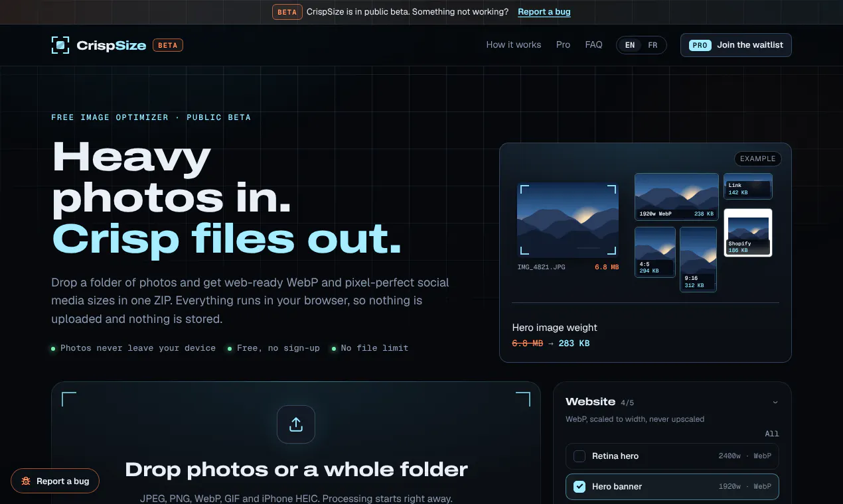Collapse the Website presets section chevron
The width and height of the screenshot is (843, 504).
[775, 402]
